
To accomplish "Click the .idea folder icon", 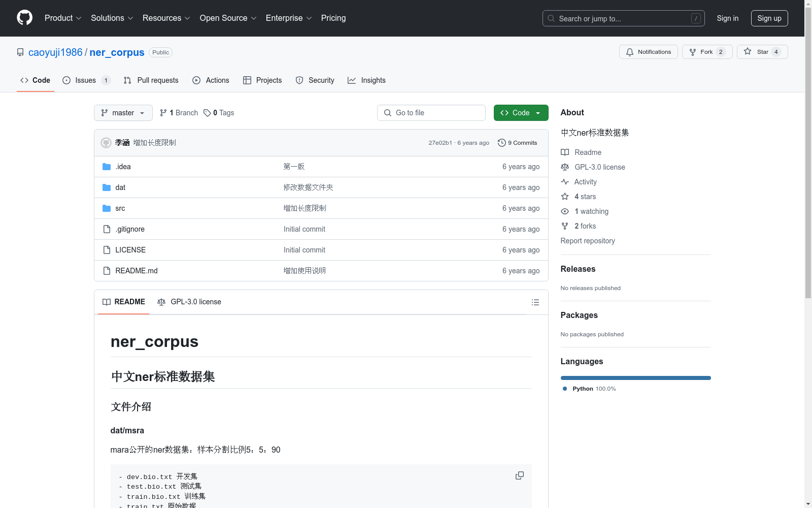I will (x=107, y=167).
